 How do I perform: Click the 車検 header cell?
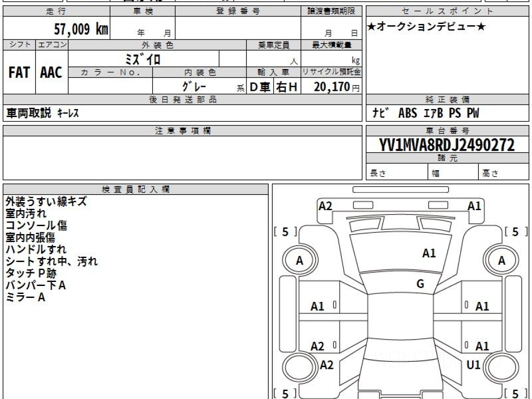143,12
